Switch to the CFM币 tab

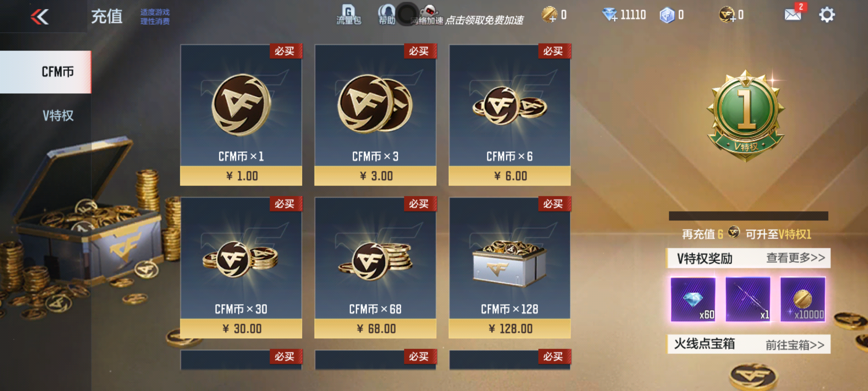pyautogui.click(x=46, y=72)
